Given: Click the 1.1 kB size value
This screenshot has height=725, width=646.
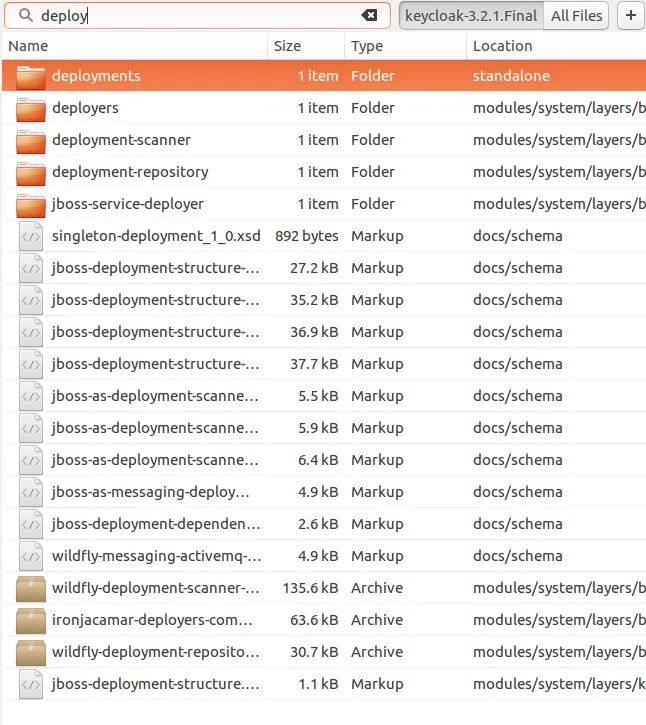Looking at the screenshot, I should pyautogui.click(x=318, y=684).
